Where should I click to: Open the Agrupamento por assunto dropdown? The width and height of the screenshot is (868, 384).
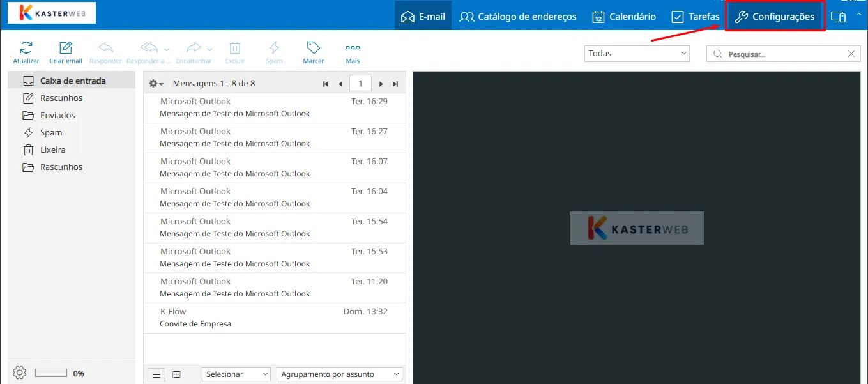pyautogui.click(x=340, y=374)
